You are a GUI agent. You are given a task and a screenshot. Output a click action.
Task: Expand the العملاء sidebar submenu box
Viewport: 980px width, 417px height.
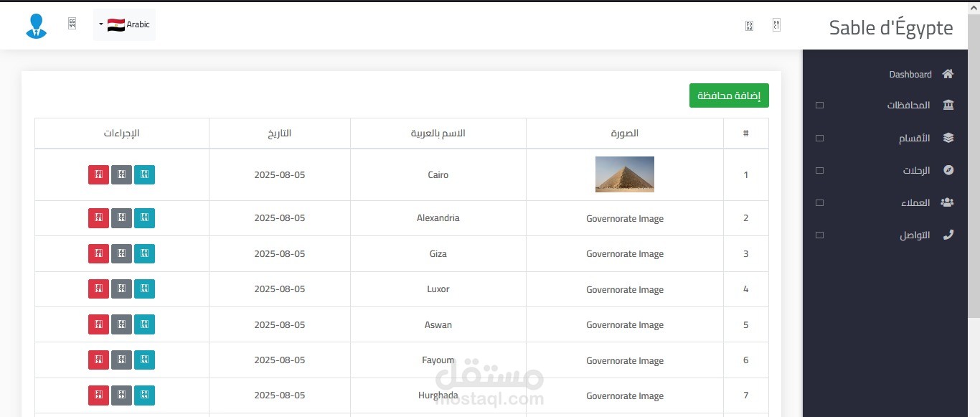820,202
